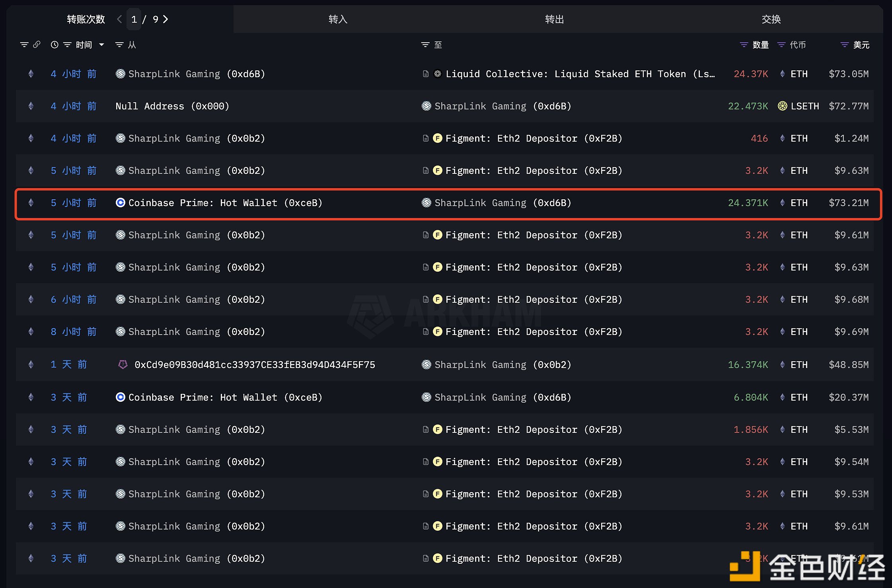Go to next page of transfers
The image size is (892, 588).
tap(166, 19)
